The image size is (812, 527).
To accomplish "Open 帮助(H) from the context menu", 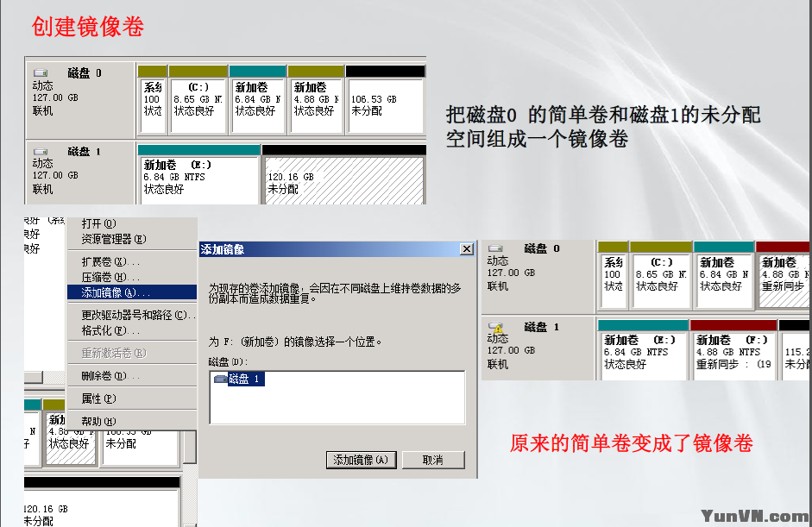I will pyautogui.click(x=98, y=421).
